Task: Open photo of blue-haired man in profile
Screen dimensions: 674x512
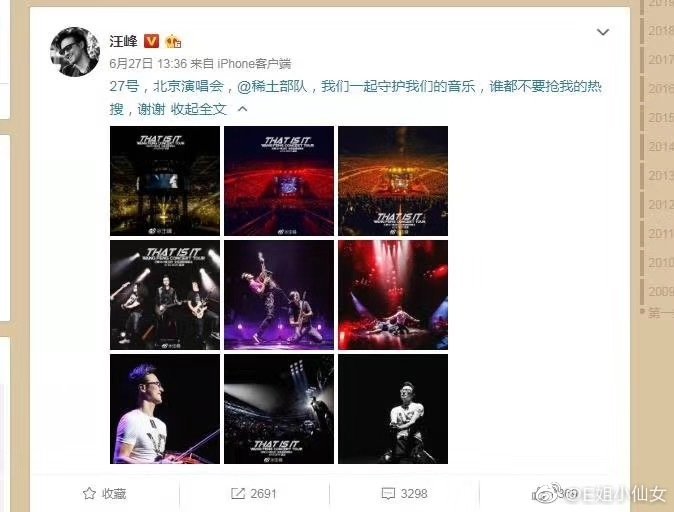Action: [165, 409]
